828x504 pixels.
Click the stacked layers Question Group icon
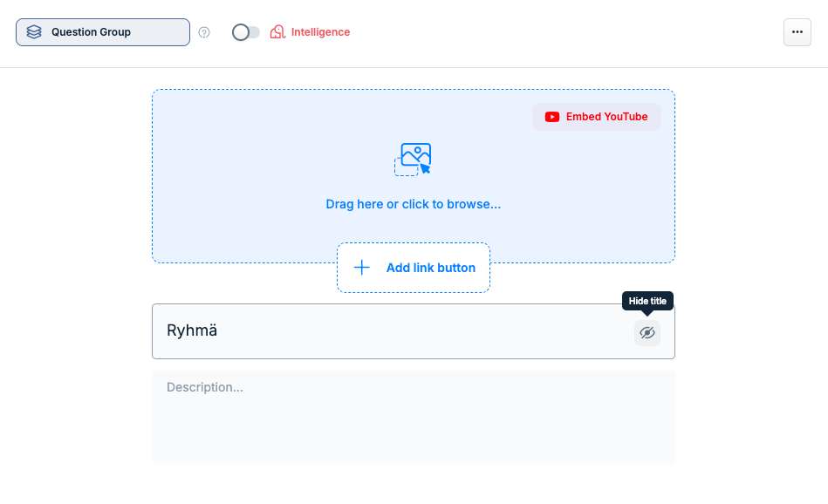[x=34, y=32]
